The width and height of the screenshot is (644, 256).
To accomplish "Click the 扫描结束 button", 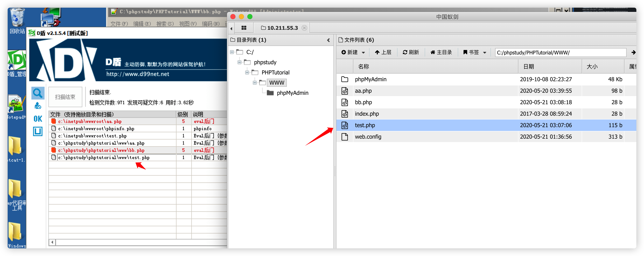I will 65,97.
